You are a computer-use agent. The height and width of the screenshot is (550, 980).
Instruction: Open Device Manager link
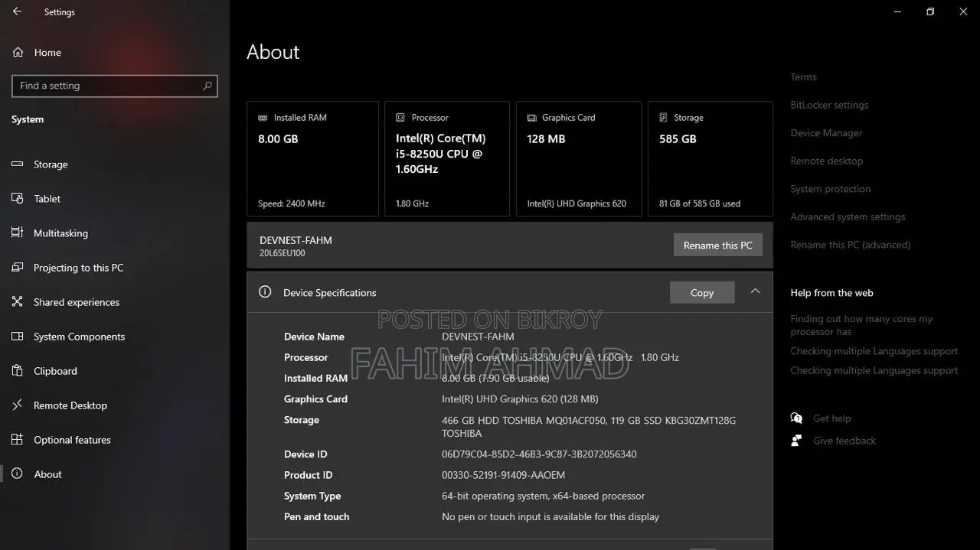(826, 133)
